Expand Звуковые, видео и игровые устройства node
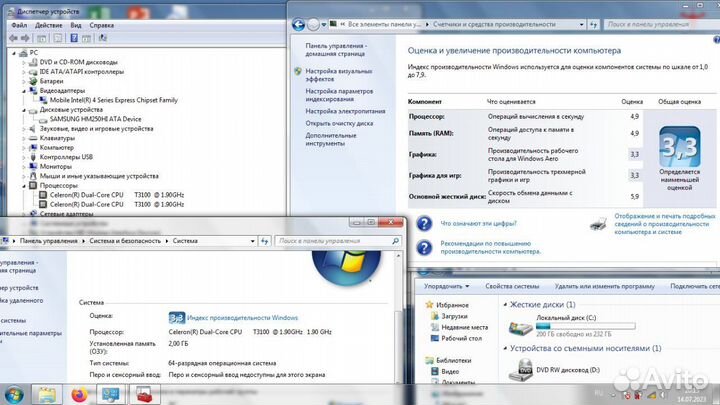720x405 pixels. (x=24, y=129)
